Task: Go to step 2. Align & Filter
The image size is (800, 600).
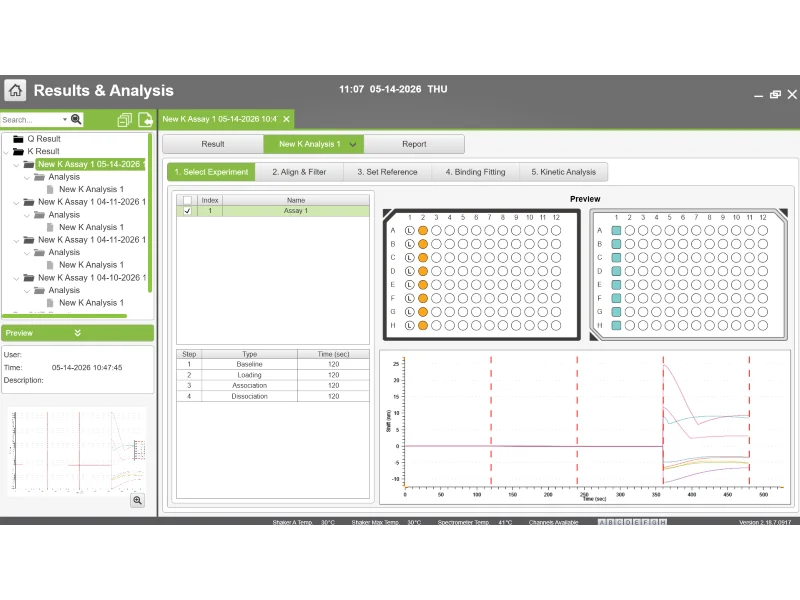Action: [299, 172]
